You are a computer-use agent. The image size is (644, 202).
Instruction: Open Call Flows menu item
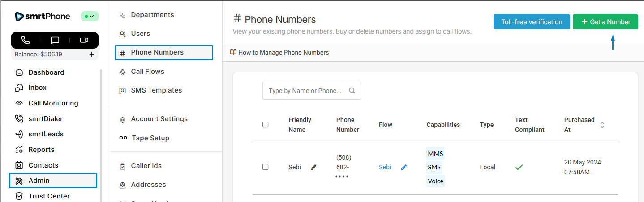click(147, 72)
